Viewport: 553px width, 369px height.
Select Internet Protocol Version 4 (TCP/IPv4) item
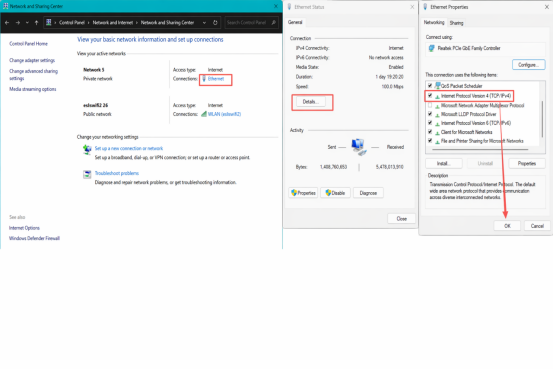pyautogui.click(x=476, y=96)
